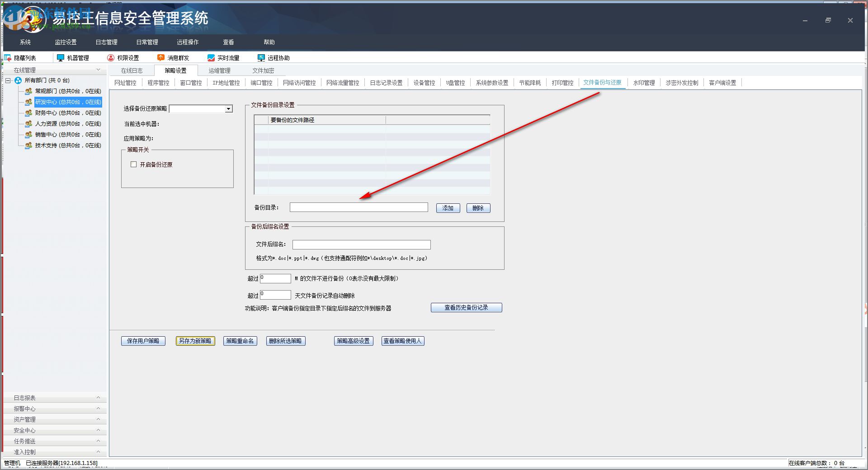Open 策略高级设置

tap(354, 341)
